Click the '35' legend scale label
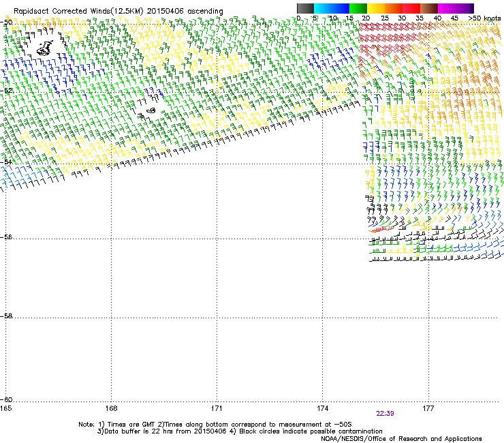Screen dimensions: 504x443 pos(420,18)
